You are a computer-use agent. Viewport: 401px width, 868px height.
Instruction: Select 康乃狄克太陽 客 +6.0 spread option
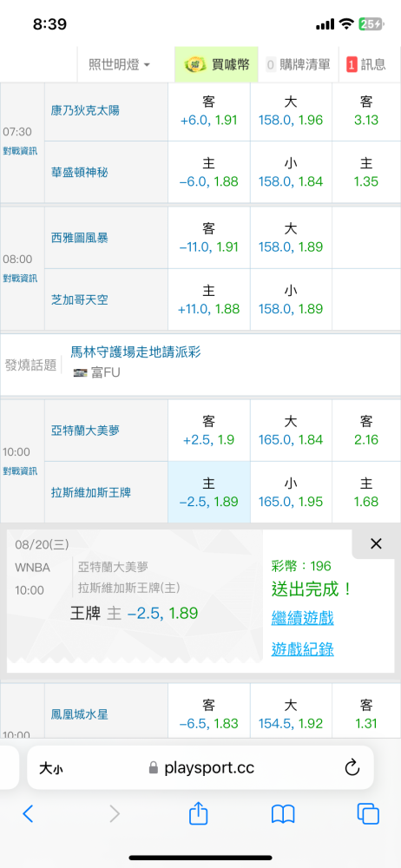pyautogui.click(x=209, y=110)
